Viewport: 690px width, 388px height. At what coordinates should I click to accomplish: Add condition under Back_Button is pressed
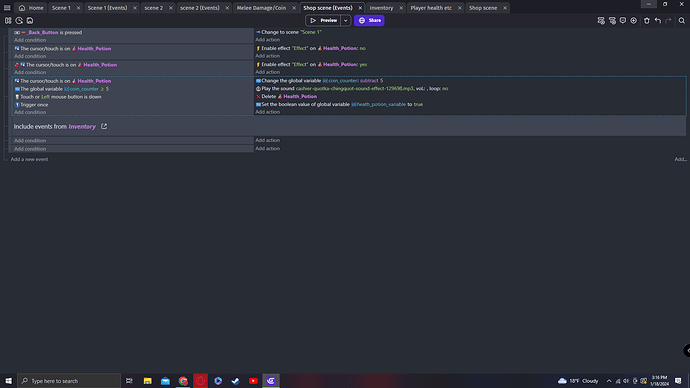(30, 40)
